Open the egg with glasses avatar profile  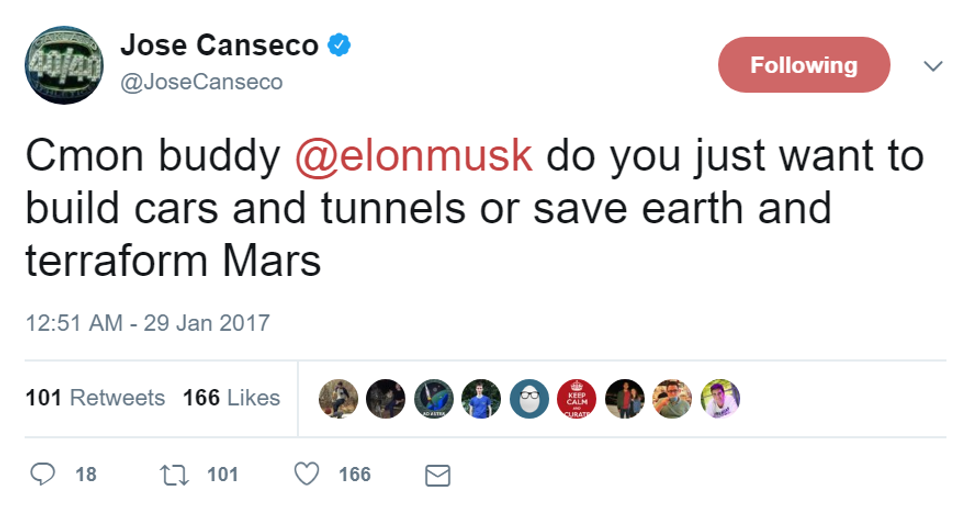(x=530, y=398)
